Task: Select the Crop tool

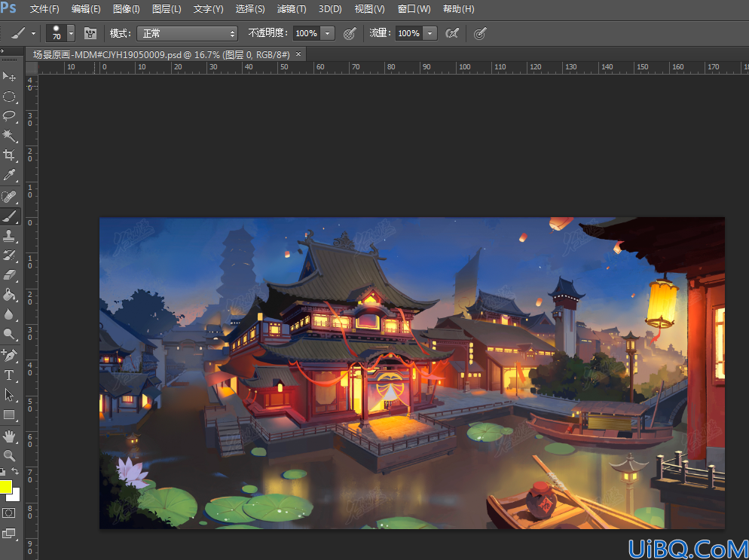Action: pyautogui.click(x=9, y=155)
